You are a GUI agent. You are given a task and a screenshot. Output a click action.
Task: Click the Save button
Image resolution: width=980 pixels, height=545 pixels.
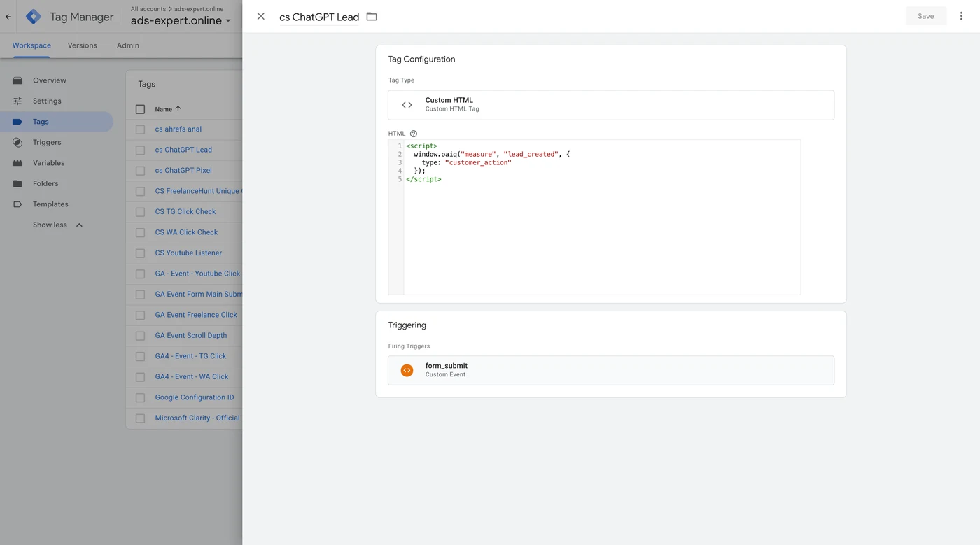pos(925,16)
